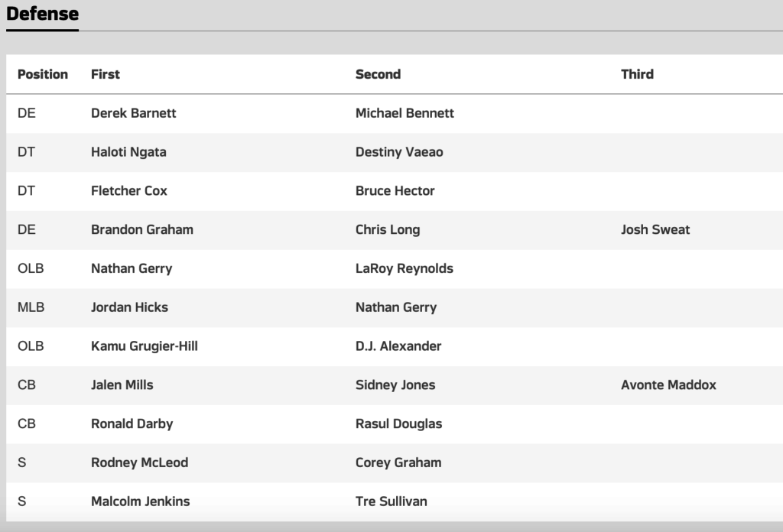Open Haloti Ngata's profile

[x=128, y=152]
